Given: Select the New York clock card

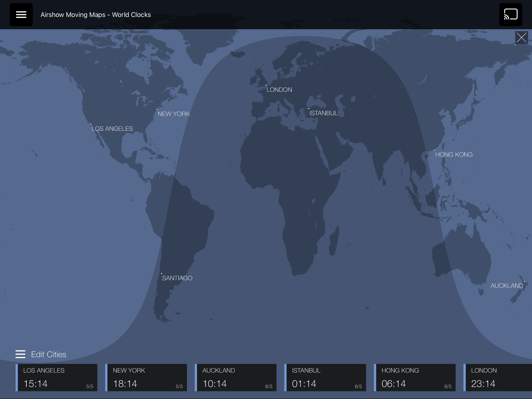Looking at the screenshot, I should pyautogui.click(x=146, y=377).
